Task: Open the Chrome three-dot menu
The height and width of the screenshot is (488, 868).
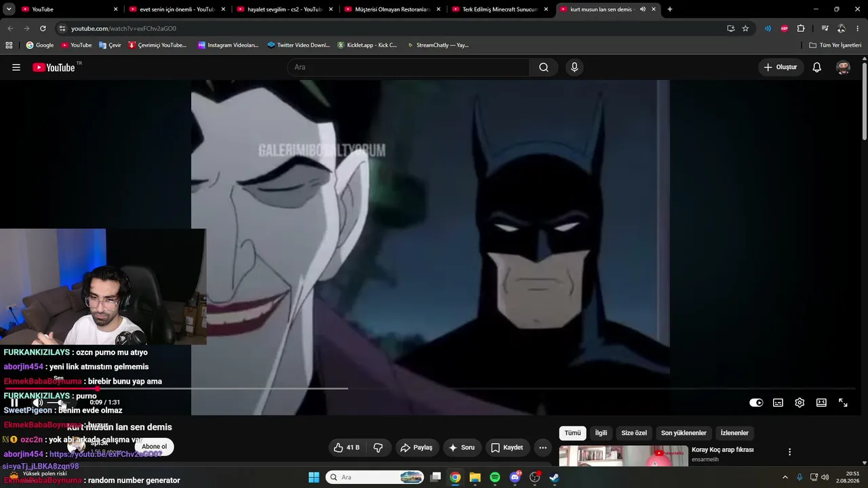Action: pos(858,28)
